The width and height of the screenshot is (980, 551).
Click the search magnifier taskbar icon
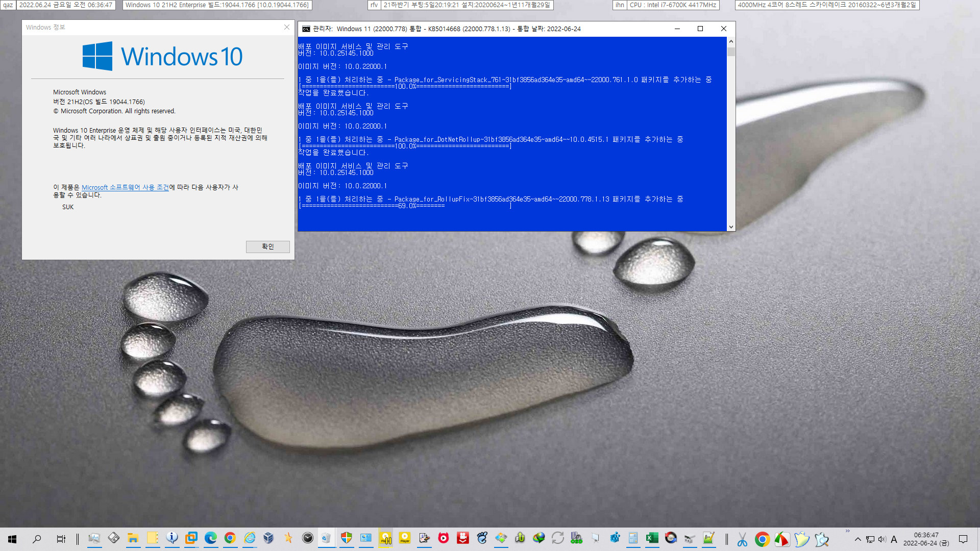(x=36, y=539)
